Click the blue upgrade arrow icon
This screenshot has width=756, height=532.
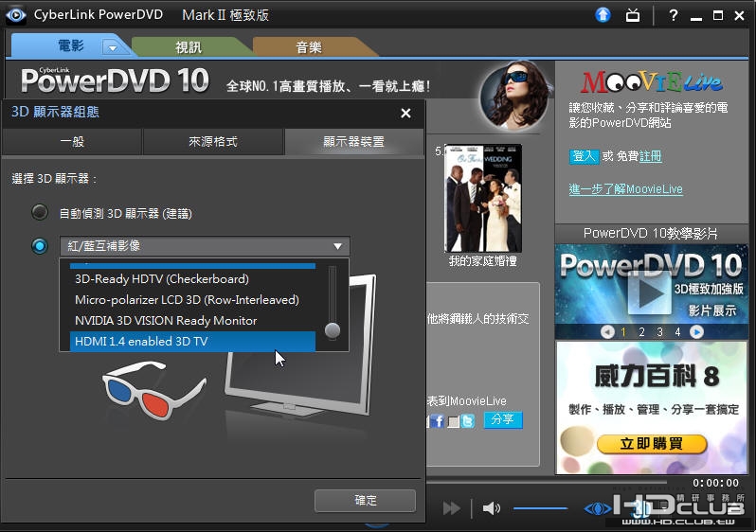[603, 15]
